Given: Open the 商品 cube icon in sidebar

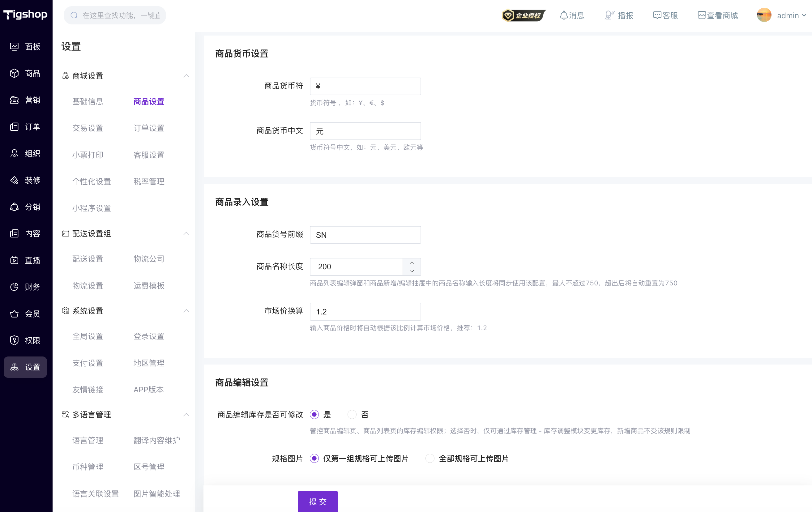Looking at the screenshot, I should (x=14, y=73).
